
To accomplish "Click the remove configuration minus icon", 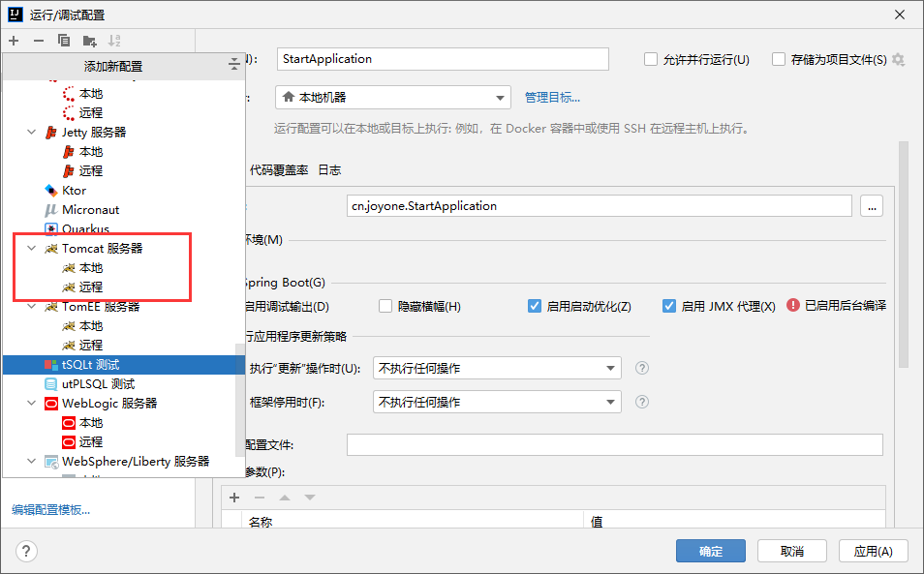I will click(x=39, y=41).
